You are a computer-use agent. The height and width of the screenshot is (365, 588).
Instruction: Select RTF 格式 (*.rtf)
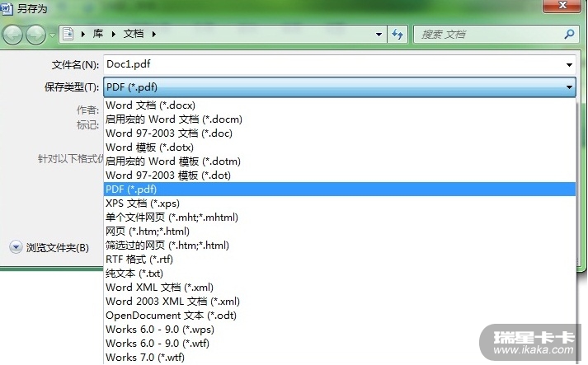(340, 260)
